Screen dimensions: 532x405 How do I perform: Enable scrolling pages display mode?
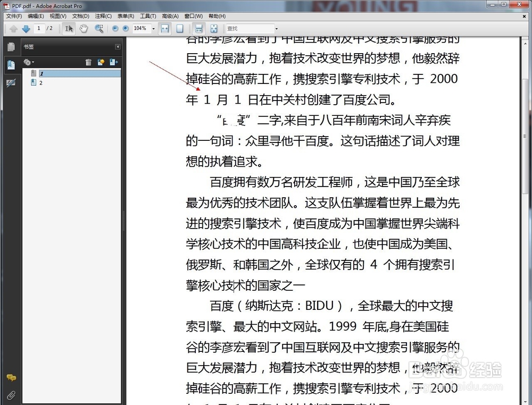click(x=199, y=29)
